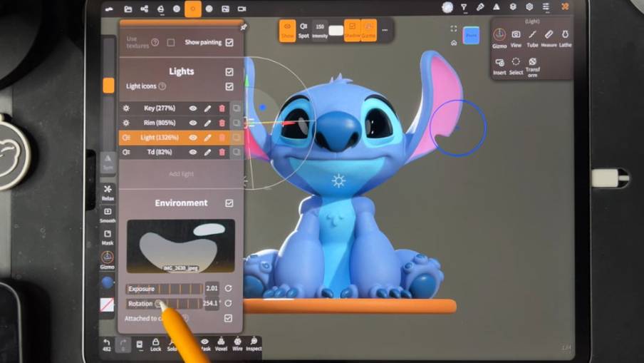Disable the Environment checkbox
The width and height of the screenshot is (644, 363).
(x=229, y=203)
